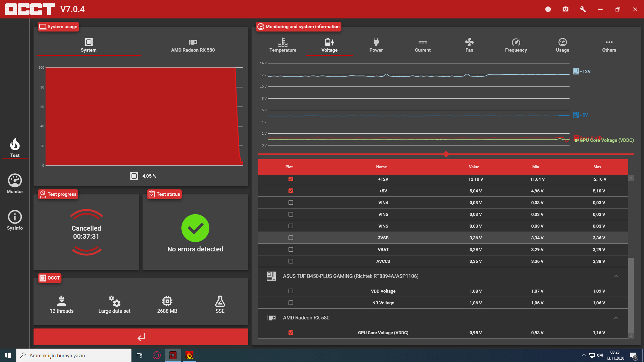Click the AMD Radeon GPU card icon
644x362 pixels.
coord(271,318)
